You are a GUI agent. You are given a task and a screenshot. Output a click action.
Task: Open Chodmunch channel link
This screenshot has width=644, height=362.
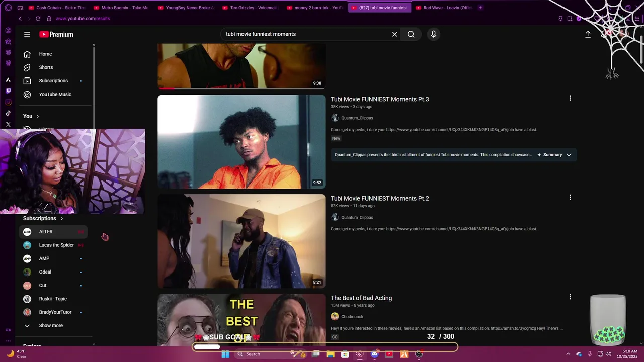tap(352, 317)
